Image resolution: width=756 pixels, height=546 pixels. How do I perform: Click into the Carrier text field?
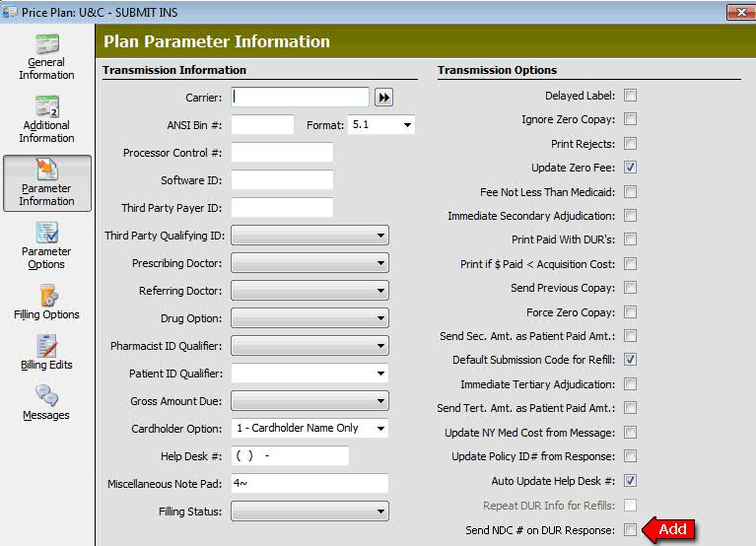(300, 98)
